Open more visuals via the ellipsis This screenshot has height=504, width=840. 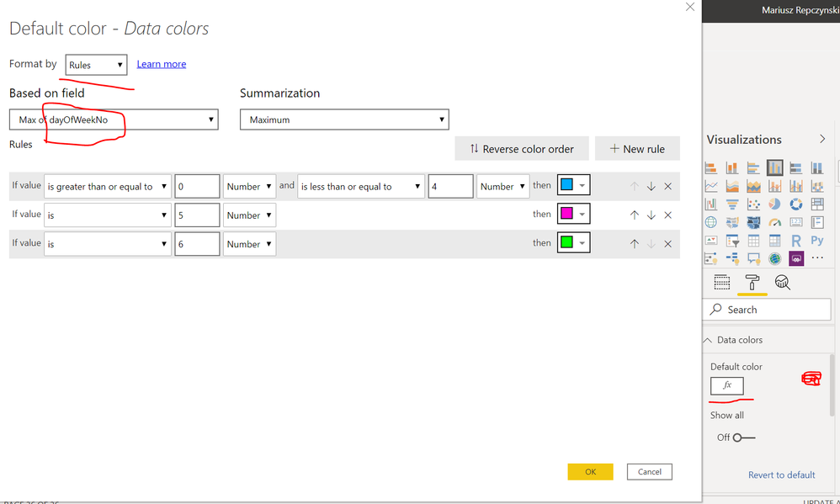pyautogui.click(x=817, y=258)
